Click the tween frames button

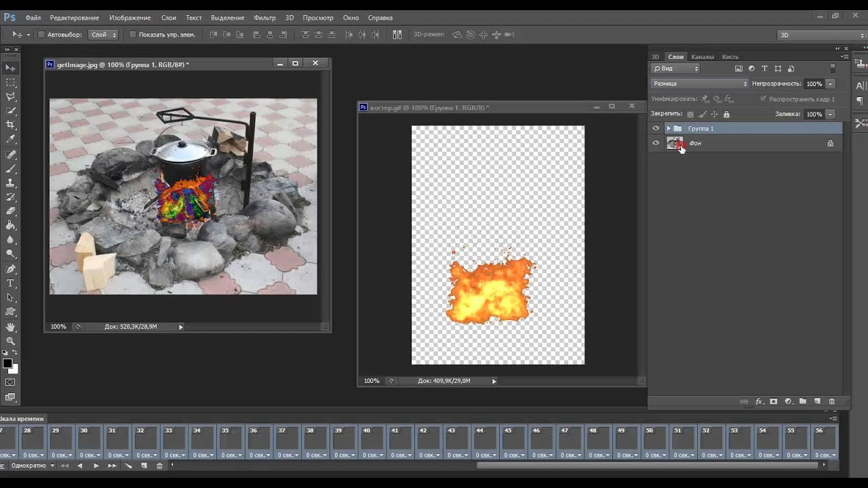point(127,466)
